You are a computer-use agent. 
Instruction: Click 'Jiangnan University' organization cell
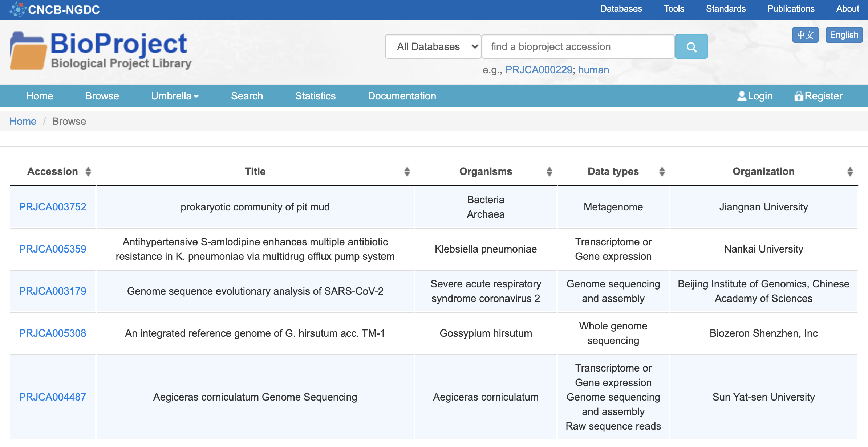pos(763,207)
